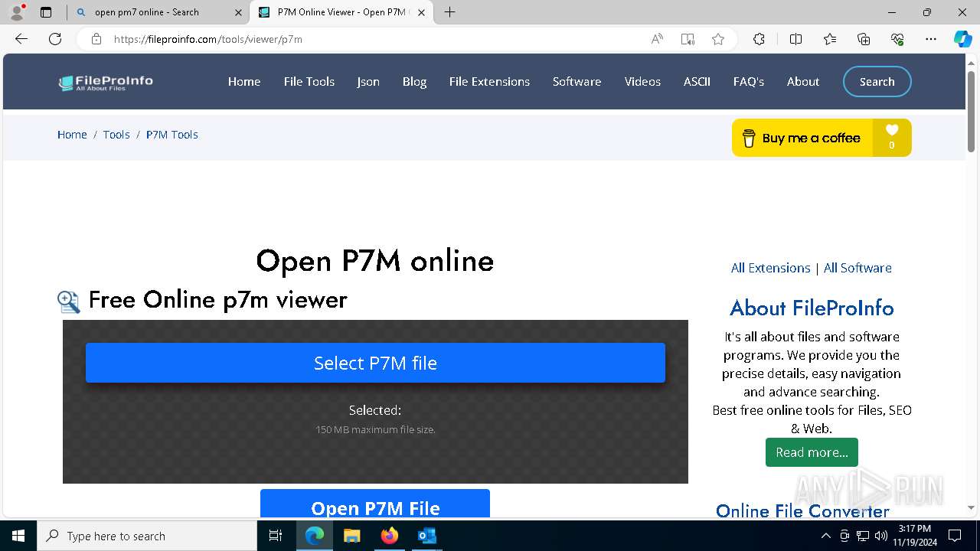The height and width of the screenshot is (551, 980).
Task: Click 'Online File Converter' heading
Action: point(802,510)
